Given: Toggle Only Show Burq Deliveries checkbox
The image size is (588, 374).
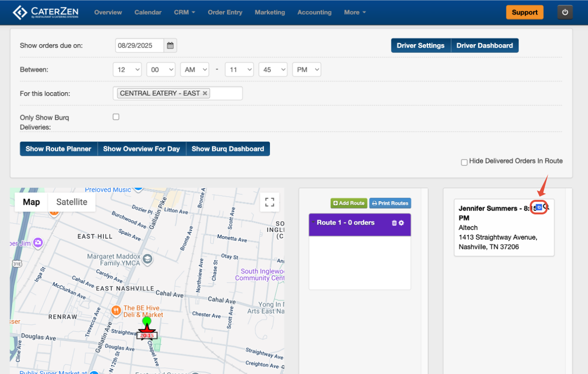Looking at the screenshot, I should (116, 117).
